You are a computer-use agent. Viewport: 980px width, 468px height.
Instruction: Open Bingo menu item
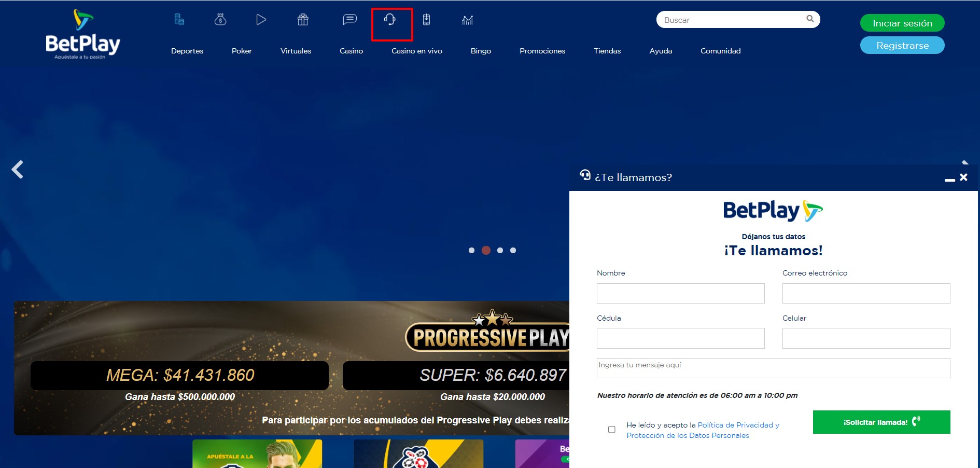481,51
